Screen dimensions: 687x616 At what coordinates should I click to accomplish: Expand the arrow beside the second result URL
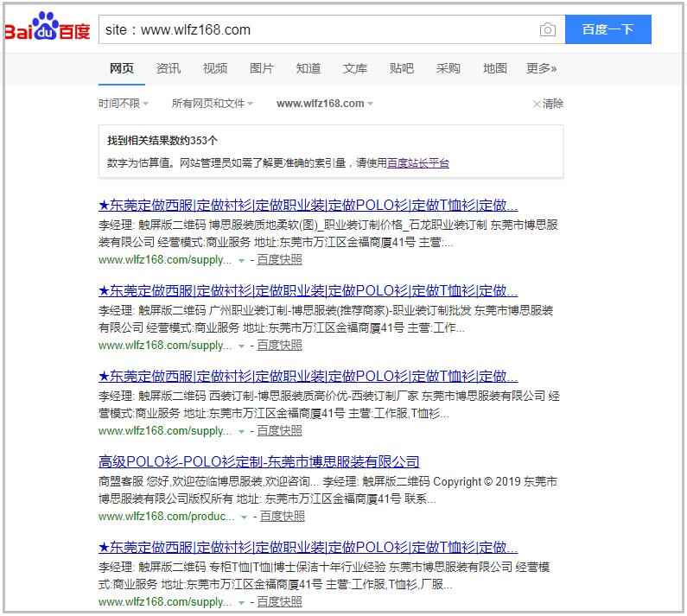point(241,346)
